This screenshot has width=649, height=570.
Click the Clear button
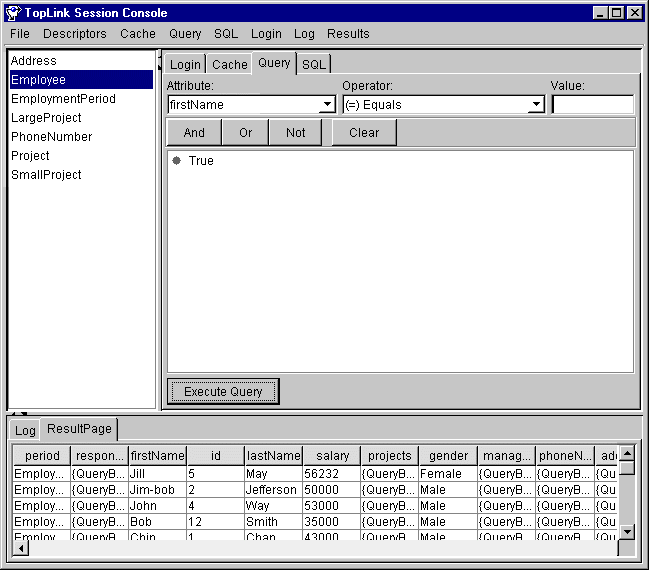click(x=364, y=132)
